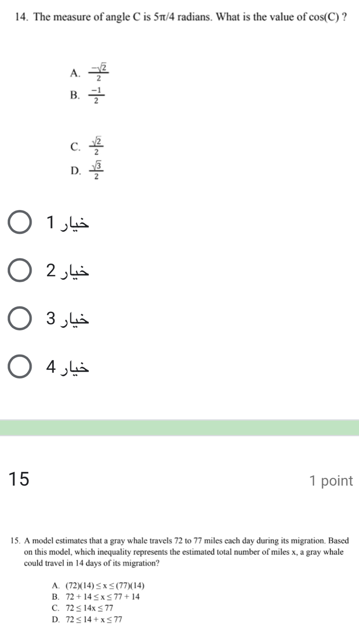Click the question number 15 heading
The width and height of the screenshot is (359, 644).
tap(19, 479)
